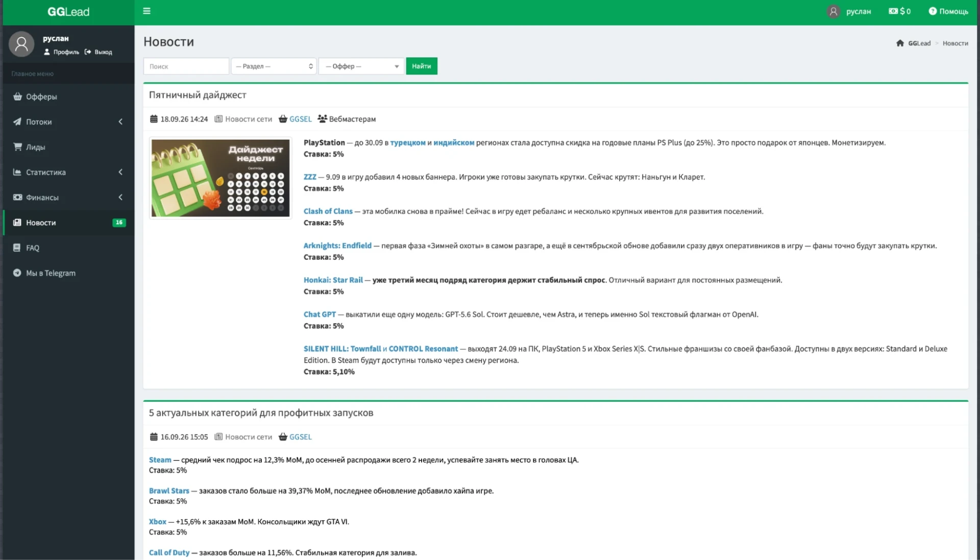Viewport: 980px width, 560px height.
Task: Click Потоки paper plane icon
Action: (17, 121)
